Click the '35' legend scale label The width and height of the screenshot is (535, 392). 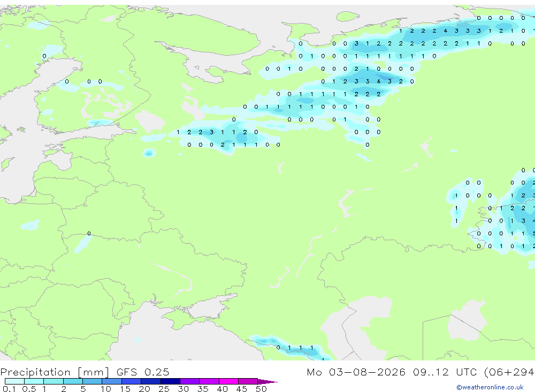pos(203,389)
